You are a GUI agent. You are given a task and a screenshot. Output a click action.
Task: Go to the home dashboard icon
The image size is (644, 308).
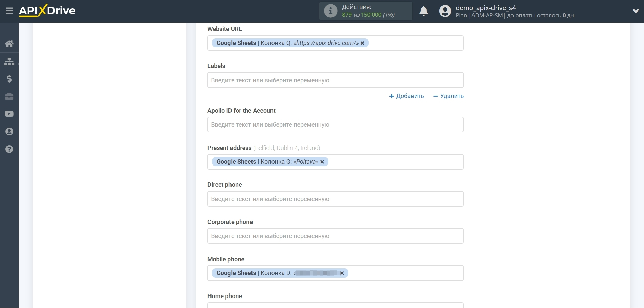click(9, 44)
